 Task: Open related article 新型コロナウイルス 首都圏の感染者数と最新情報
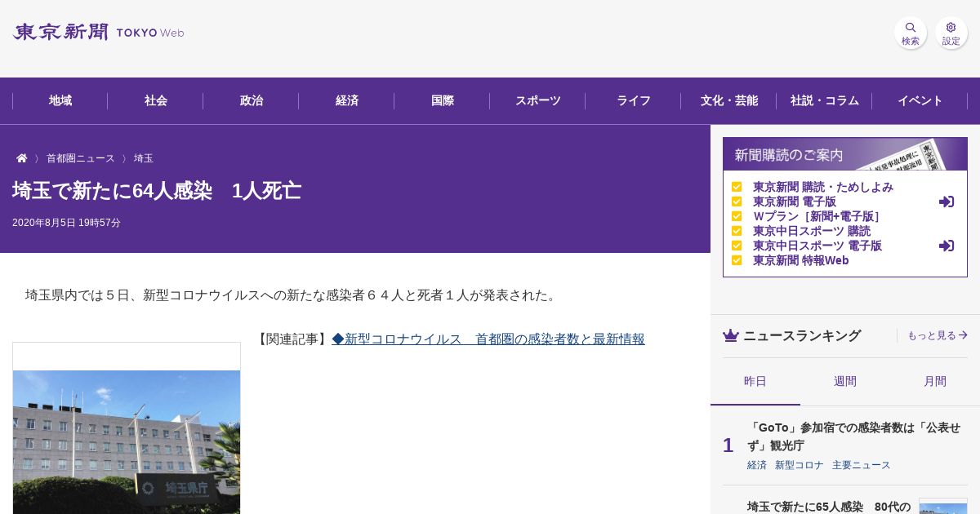488,339
